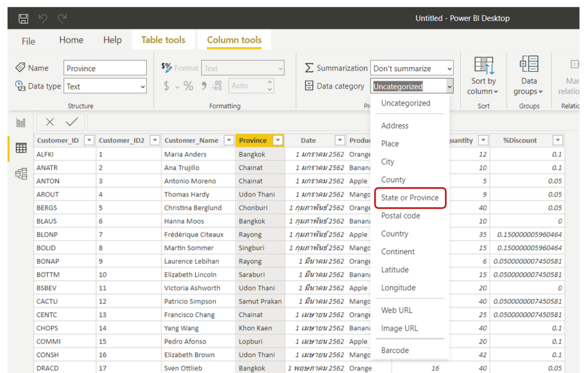Open the Summarization dropdown
The image size is (588, 373).
point(412,68)
